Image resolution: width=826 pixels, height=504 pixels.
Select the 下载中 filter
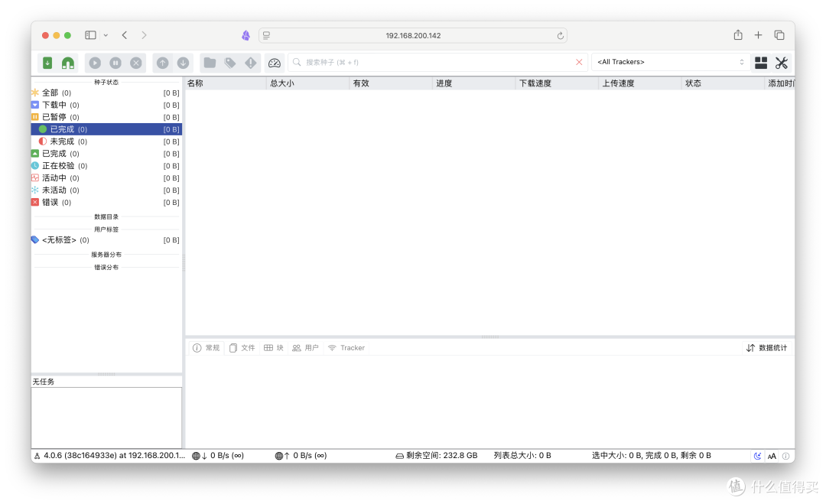click(x=106, y=105)
